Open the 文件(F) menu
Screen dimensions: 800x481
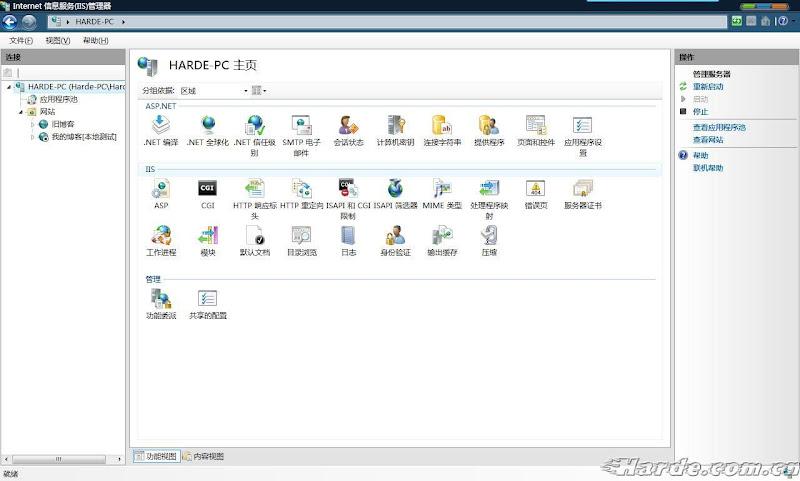(x=21, y=40)
